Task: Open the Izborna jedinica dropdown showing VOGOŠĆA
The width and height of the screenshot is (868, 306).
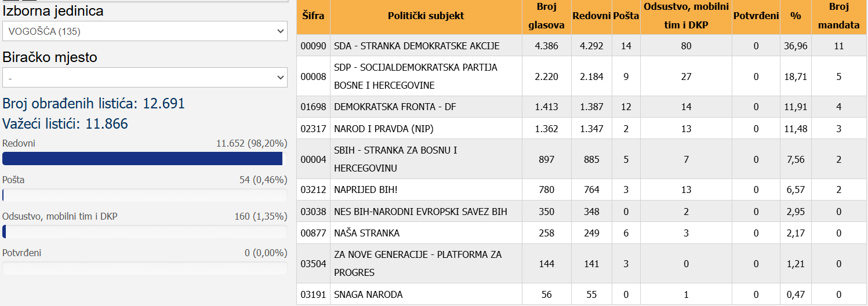Action: pos(144,31)
